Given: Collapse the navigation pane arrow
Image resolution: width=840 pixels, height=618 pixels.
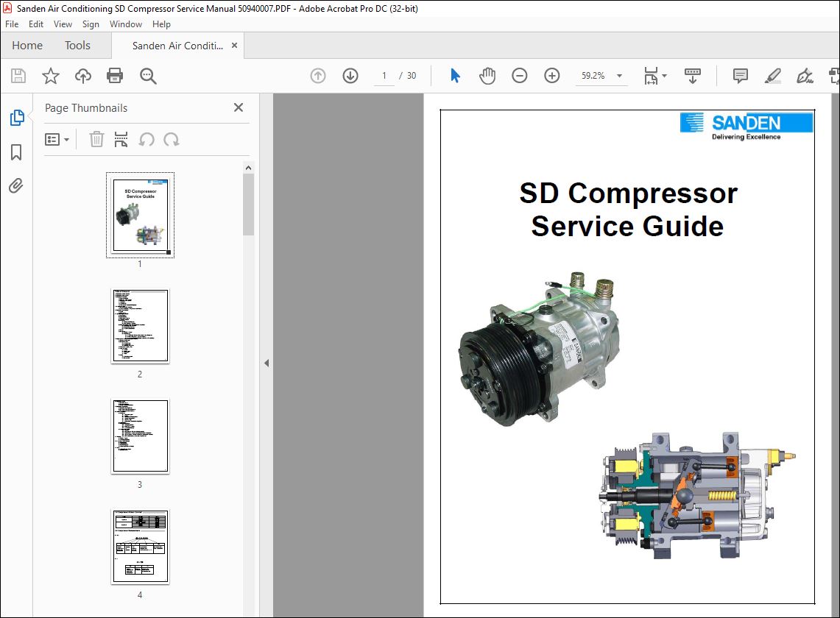Looking at the screenshot, I should coord(267,363).
